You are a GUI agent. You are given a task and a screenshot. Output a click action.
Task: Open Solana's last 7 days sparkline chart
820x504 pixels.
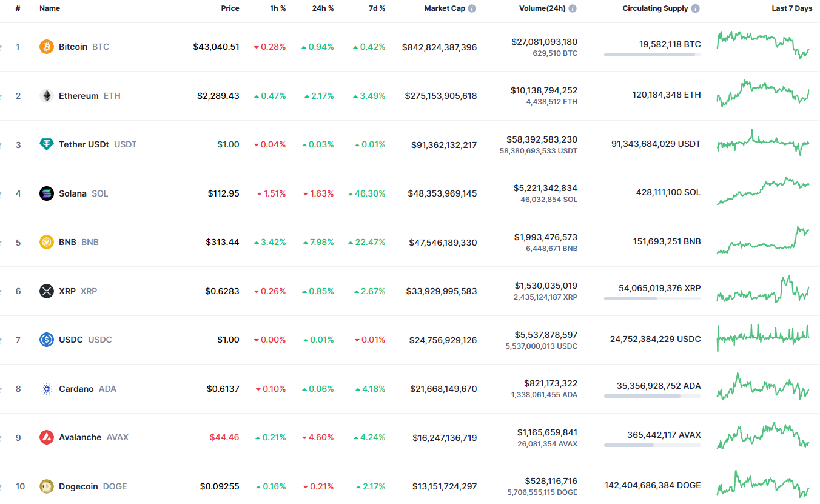click(763, 191)
